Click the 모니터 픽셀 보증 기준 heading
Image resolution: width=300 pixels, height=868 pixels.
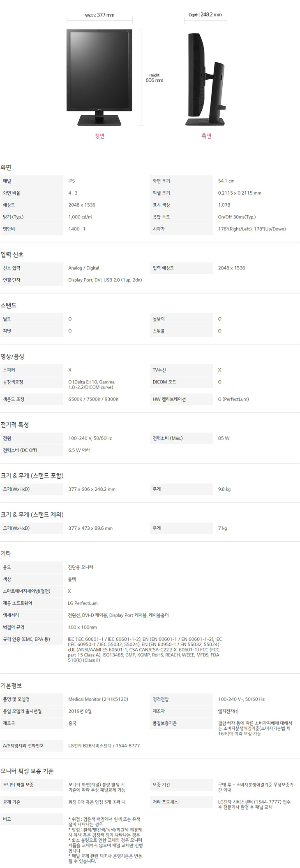[x=27, y=771]
